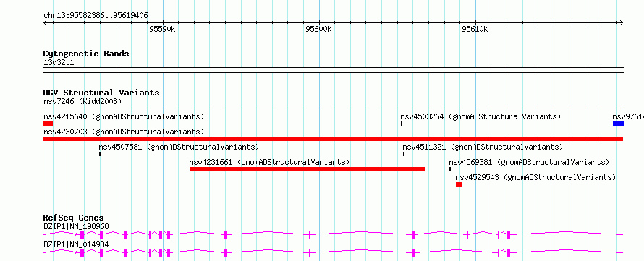
Task: Open nsv7246 (Kidd2008) variant label
Action: pyautogui.click(x=82, y=101)
